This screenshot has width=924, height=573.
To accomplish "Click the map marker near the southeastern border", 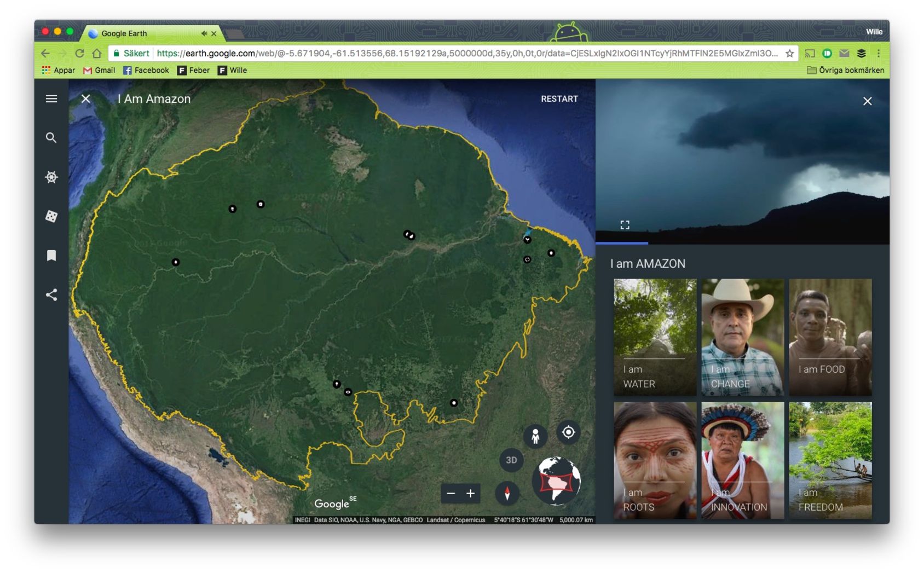I will [x=454, y=403].
